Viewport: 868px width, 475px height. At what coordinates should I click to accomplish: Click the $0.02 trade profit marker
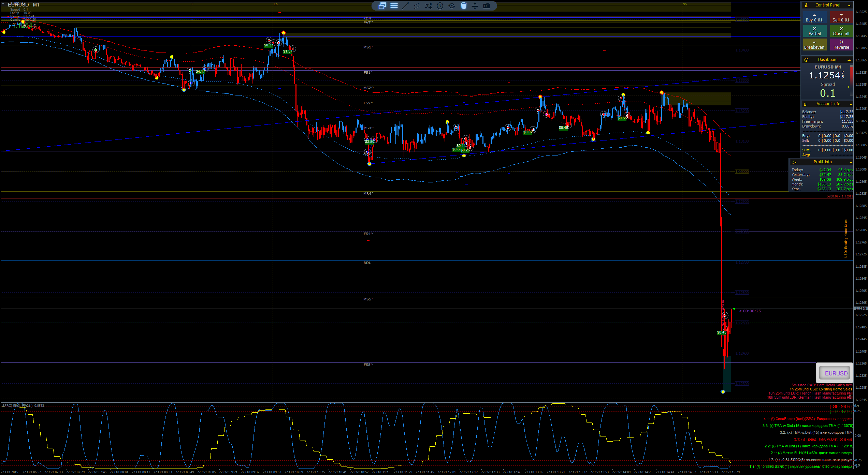pyautogui.click(x=528, y=132)
